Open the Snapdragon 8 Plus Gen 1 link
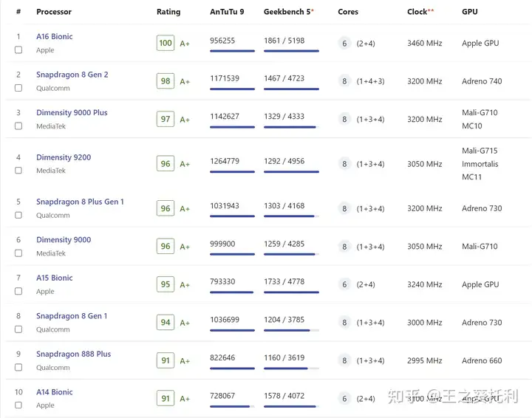The image size is (532, 418). 80,202
